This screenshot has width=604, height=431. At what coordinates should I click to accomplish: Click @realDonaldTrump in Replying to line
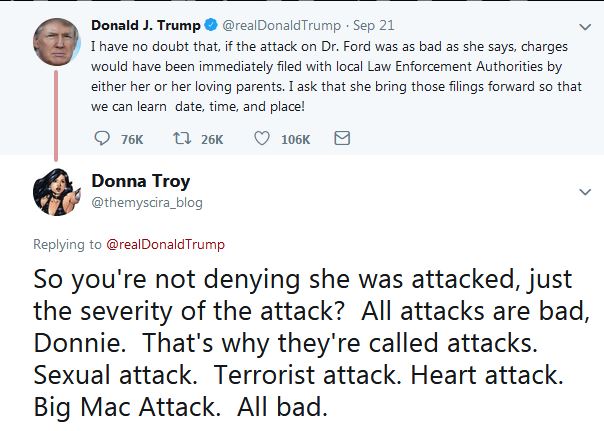point(165,244)
